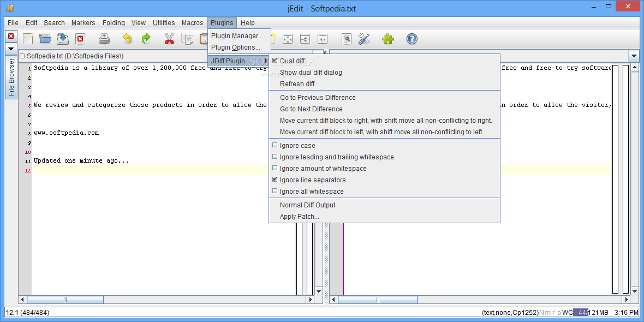This screenshot has width=644, height=322.
Task: Click the blue Help question mark icon
Action: point(412,39)
